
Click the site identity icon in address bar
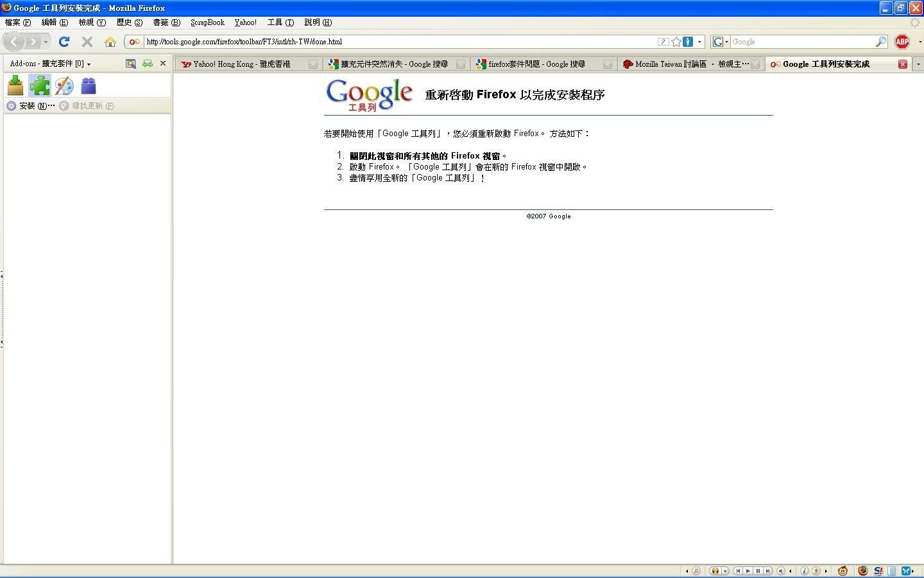134,42
